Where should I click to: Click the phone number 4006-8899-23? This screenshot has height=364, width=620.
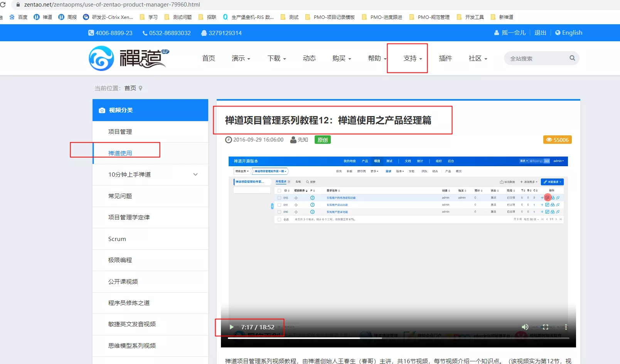point(114,33)
